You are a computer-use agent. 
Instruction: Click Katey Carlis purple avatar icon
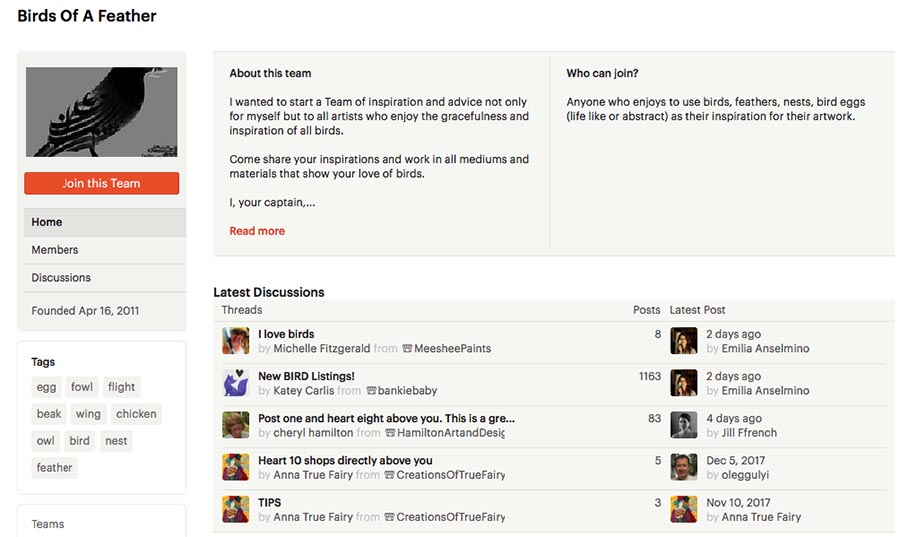pyautogui.click(x=235, y=383)
